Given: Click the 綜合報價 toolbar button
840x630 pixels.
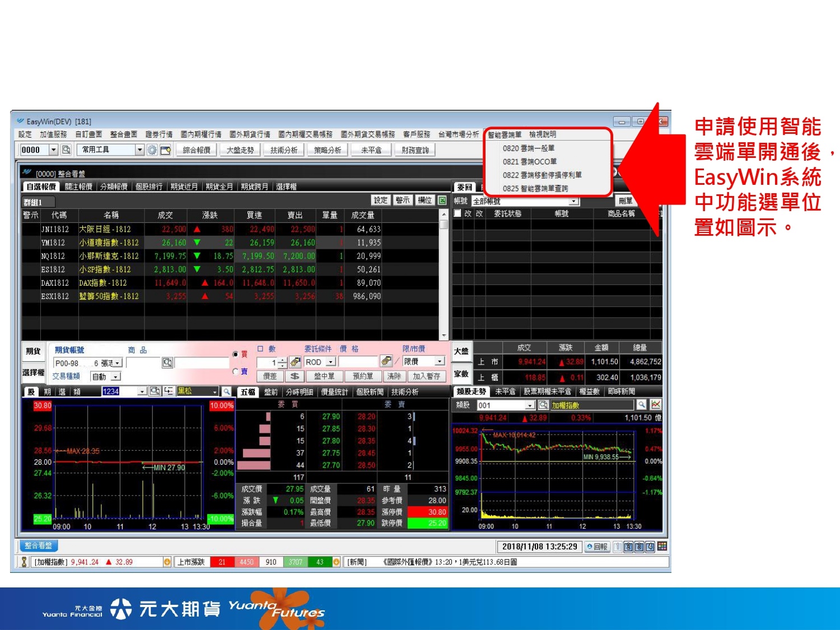Looking at the screenshot, I should pos(197,150).
